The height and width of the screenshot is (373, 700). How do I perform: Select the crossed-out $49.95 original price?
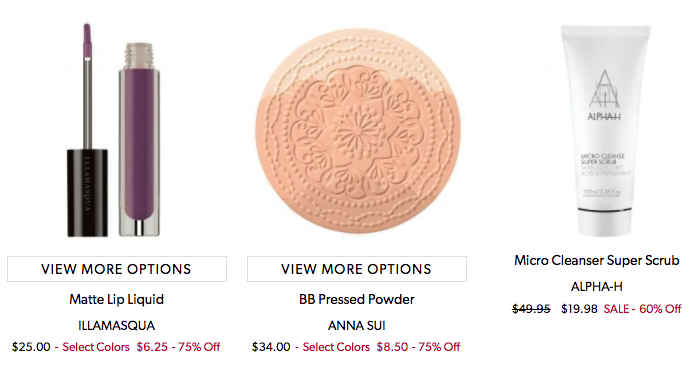point(531,309)
